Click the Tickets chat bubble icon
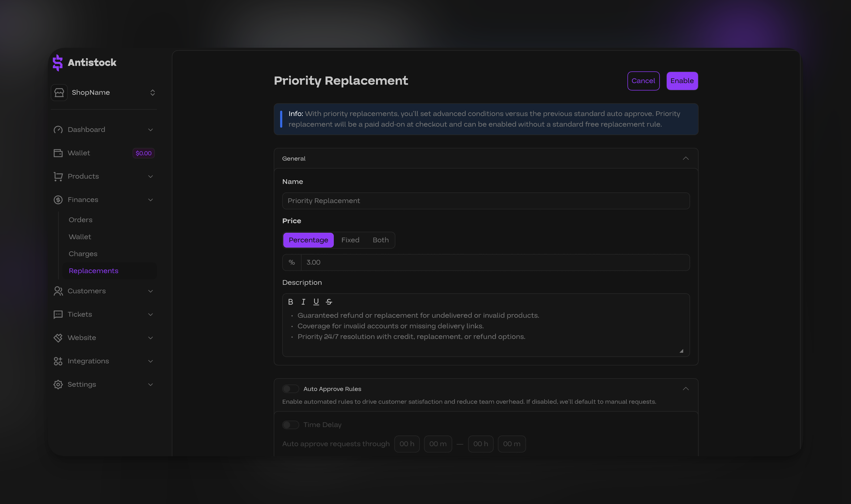Screen dimensions: 851x504 58,315
